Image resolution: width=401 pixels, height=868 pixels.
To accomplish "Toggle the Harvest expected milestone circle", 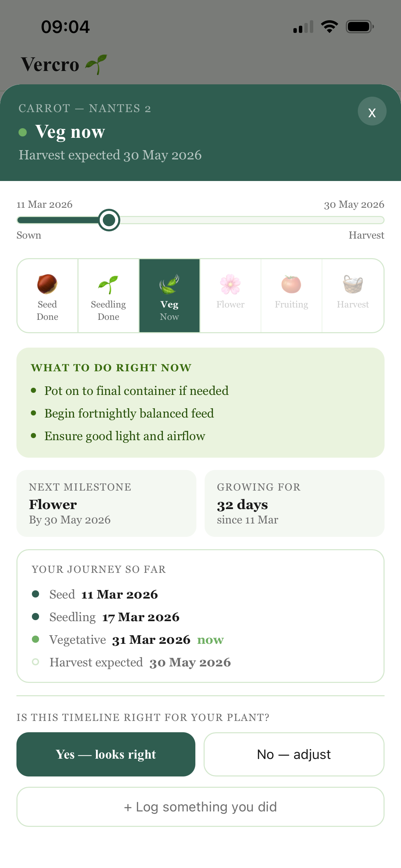I will tap(36, 662).
